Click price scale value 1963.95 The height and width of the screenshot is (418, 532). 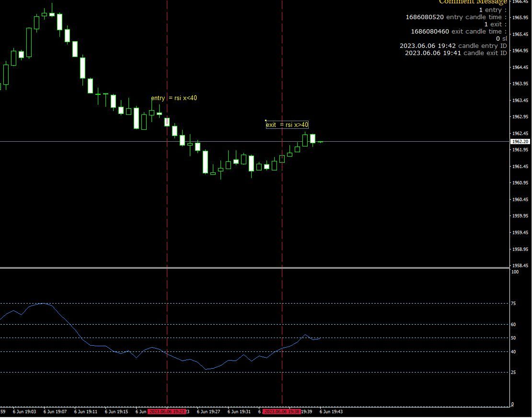click(x=520, y=83)
